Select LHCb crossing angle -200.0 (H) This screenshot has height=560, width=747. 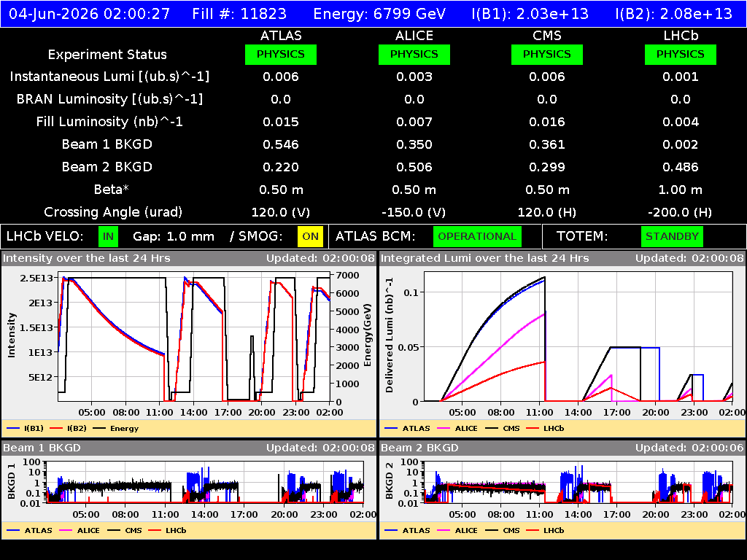681,212
